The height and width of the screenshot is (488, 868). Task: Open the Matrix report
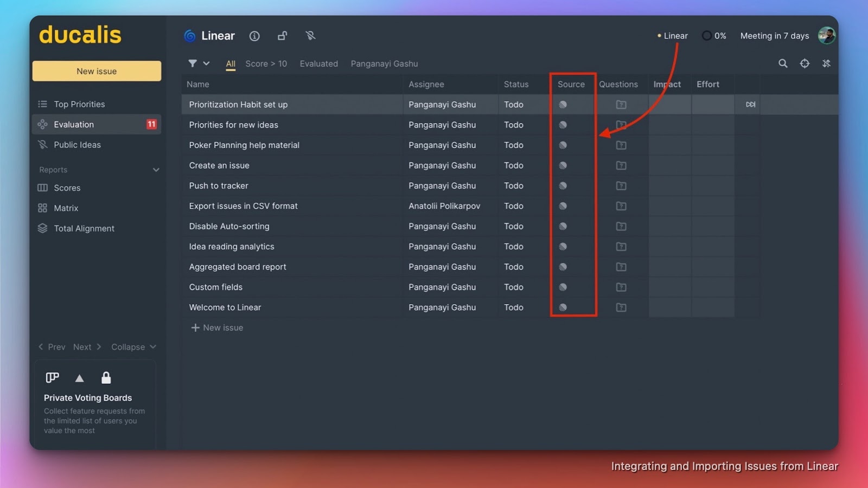pyautogui.click(x=97, y=208)
